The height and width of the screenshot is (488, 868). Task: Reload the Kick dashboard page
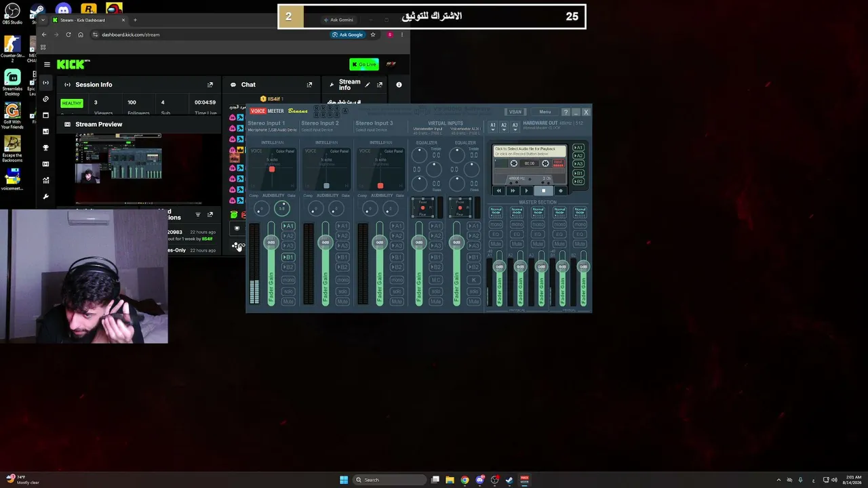coord(68,35)
